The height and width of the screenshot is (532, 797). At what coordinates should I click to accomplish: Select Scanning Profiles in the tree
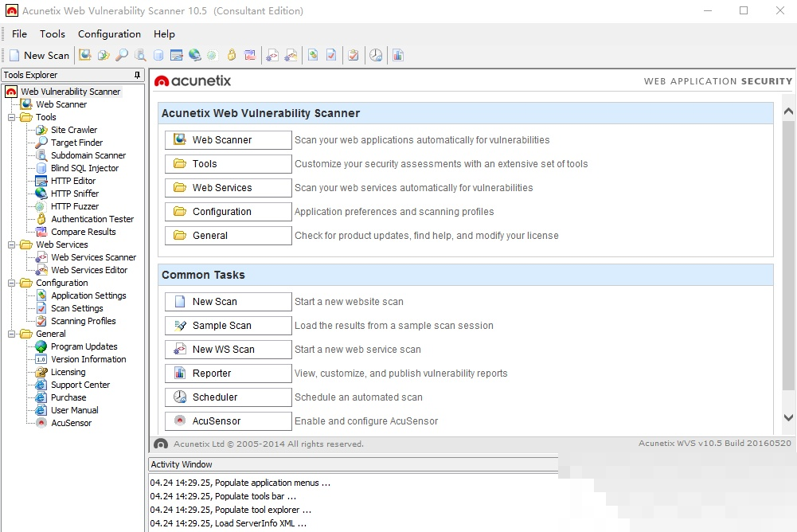tap(84, 321)
